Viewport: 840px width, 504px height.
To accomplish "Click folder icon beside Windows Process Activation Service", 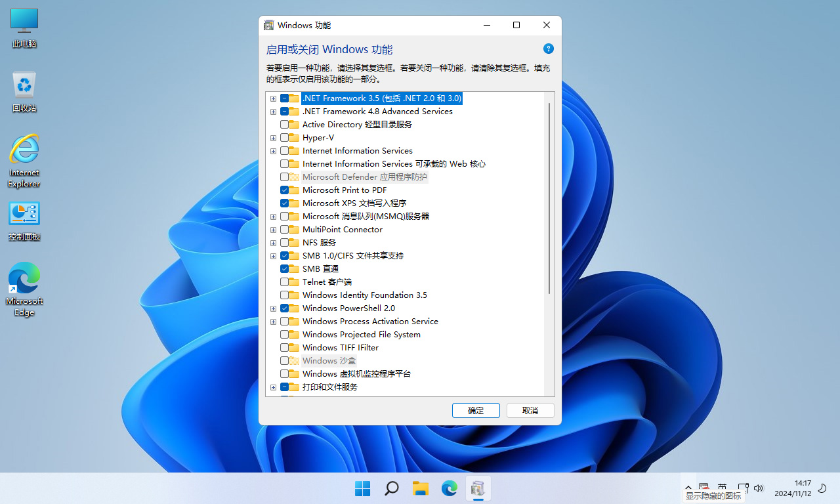I will click(294, 322).
